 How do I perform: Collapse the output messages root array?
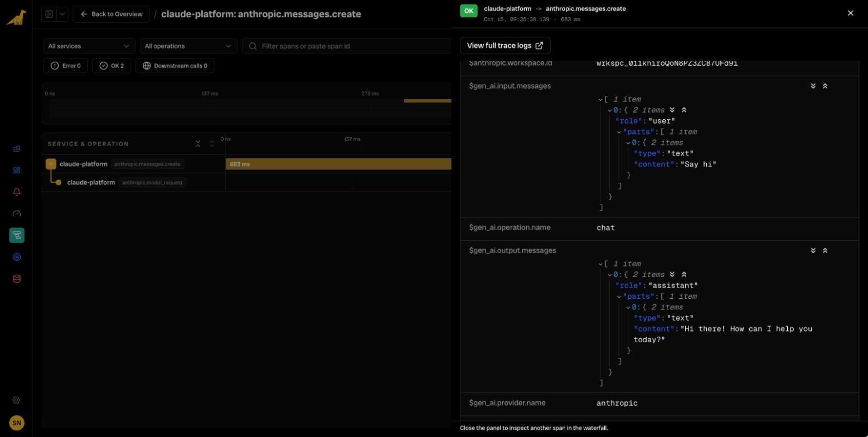[600, 264]
